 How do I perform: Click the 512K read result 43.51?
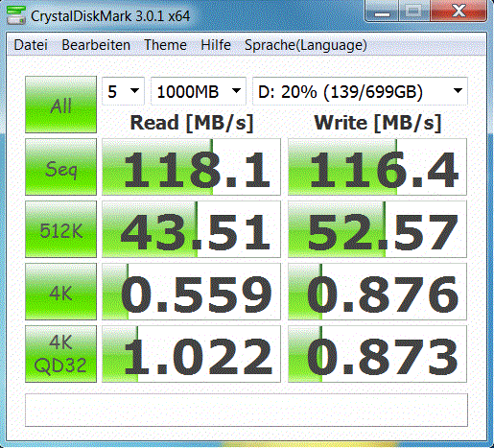191,229
